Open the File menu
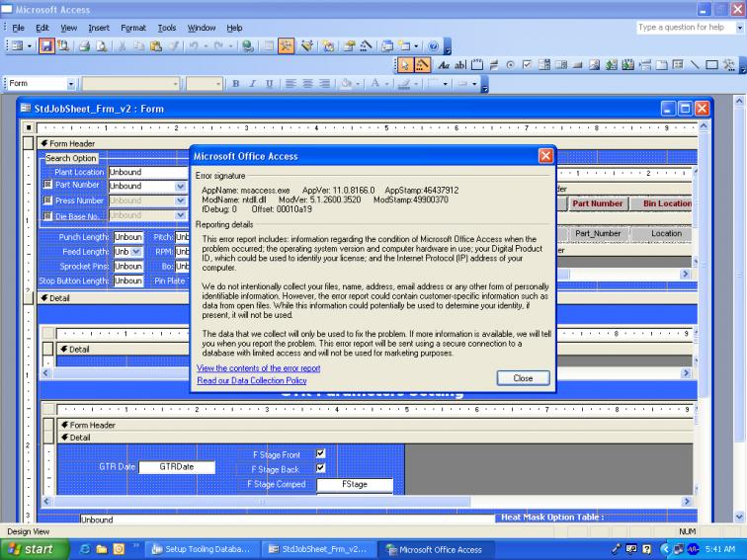The image size is (747, 560). (x=18, y=28)
